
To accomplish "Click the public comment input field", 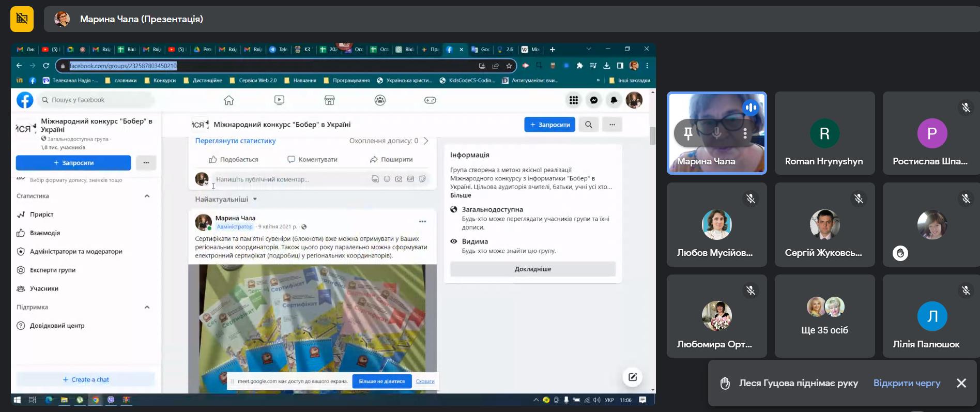I will [289, 179].
